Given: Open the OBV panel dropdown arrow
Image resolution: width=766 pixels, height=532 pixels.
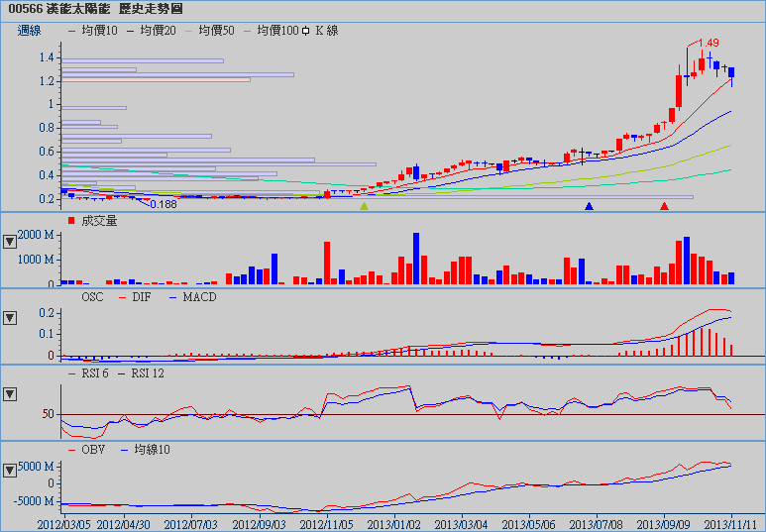Looking at the screenshot, I should [10, 469].
